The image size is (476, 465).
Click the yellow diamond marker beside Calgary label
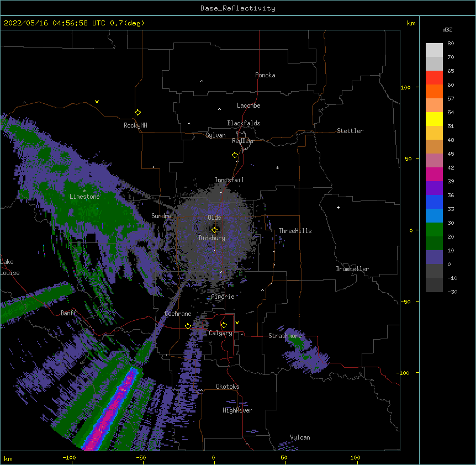coord(224,325)
